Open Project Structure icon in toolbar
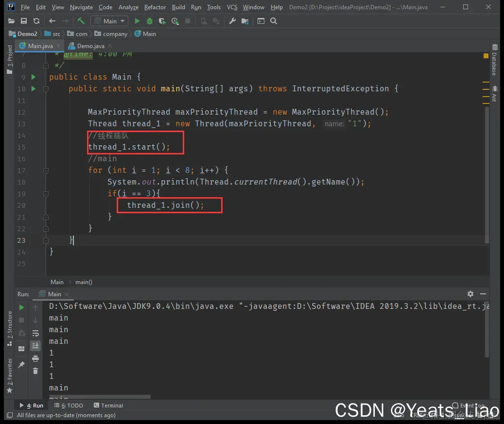 [x=245, y=21]
